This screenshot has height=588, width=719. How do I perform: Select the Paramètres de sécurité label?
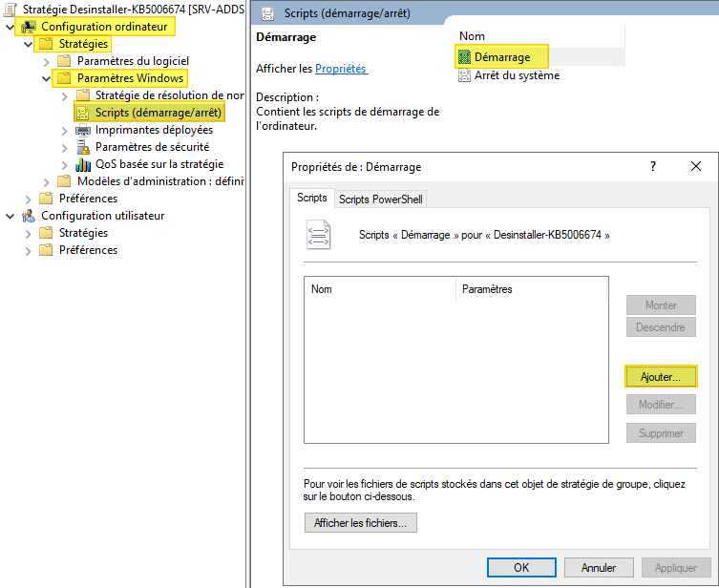(152, 147)
